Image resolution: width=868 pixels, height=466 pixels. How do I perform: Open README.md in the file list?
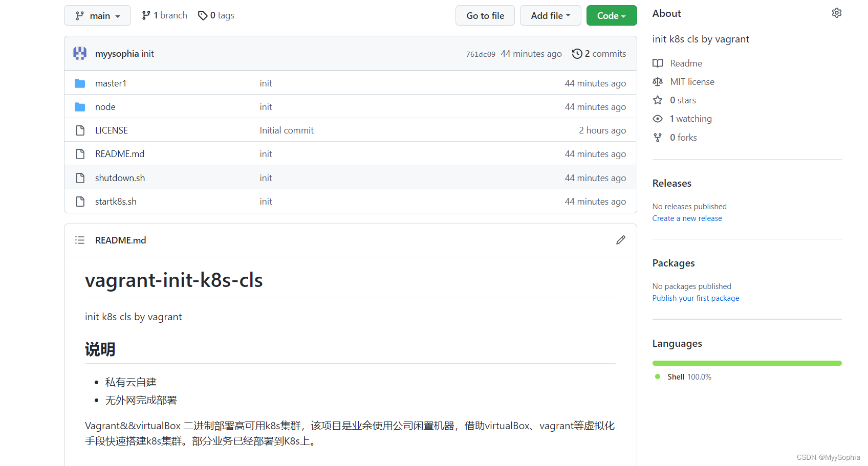click(x=120, y=153)
